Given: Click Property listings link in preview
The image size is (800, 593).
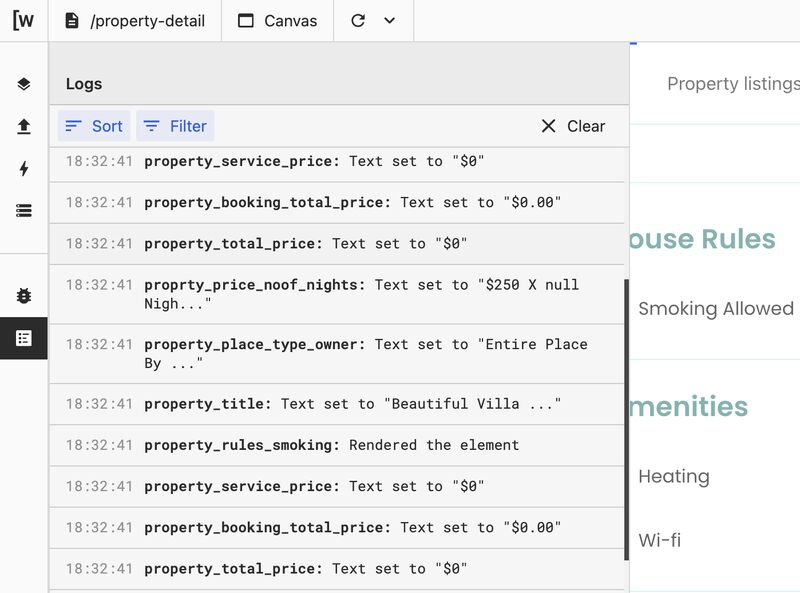Looking at the screenshot, I should (x=733, y=84).
